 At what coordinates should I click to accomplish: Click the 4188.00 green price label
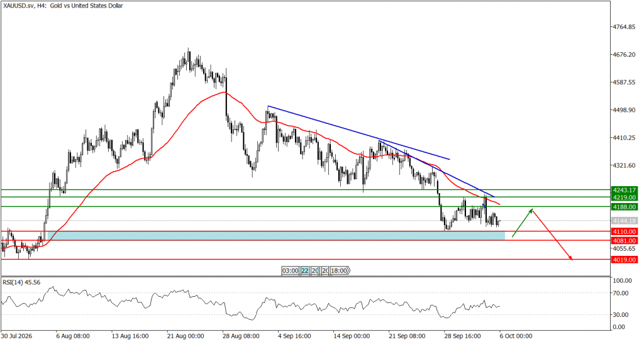[625, 207]
